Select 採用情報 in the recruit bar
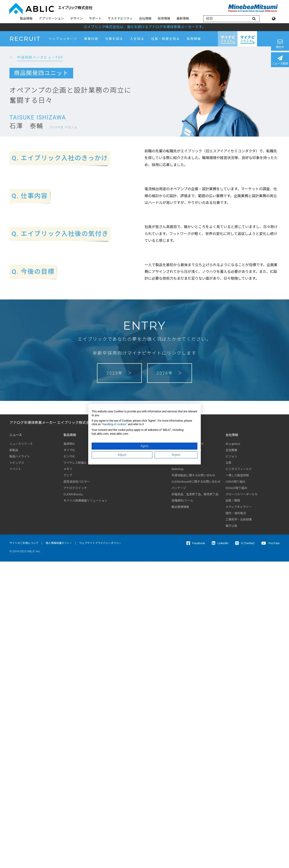The height and width of the screenshot is (868, 289). point(194,39)
